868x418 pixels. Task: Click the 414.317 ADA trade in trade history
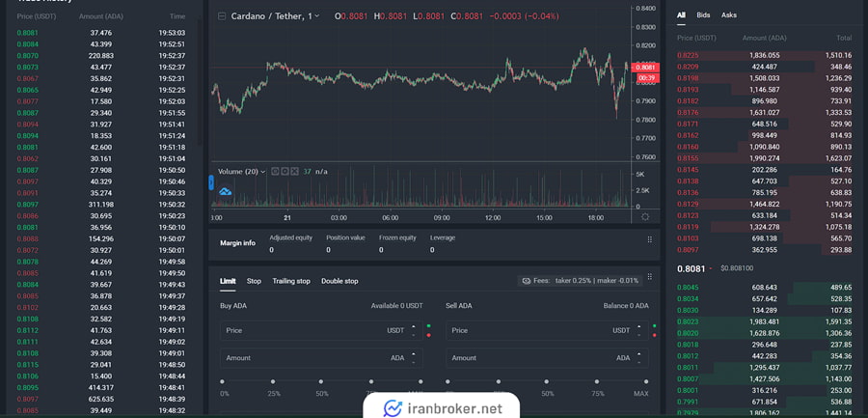(x=101, y=387)
